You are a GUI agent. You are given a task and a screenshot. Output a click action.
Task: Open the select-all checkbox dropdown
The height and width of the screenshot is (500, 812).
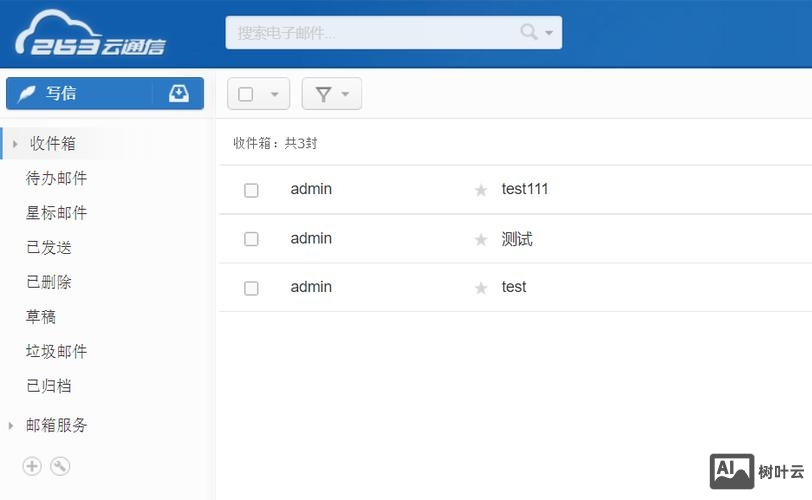[x=274, y=94]
